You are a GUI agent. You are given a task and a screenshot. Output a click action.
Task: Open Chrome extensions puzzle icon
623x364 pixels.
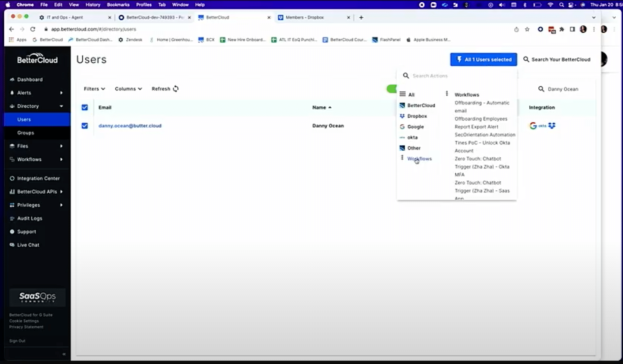point(562,29)
